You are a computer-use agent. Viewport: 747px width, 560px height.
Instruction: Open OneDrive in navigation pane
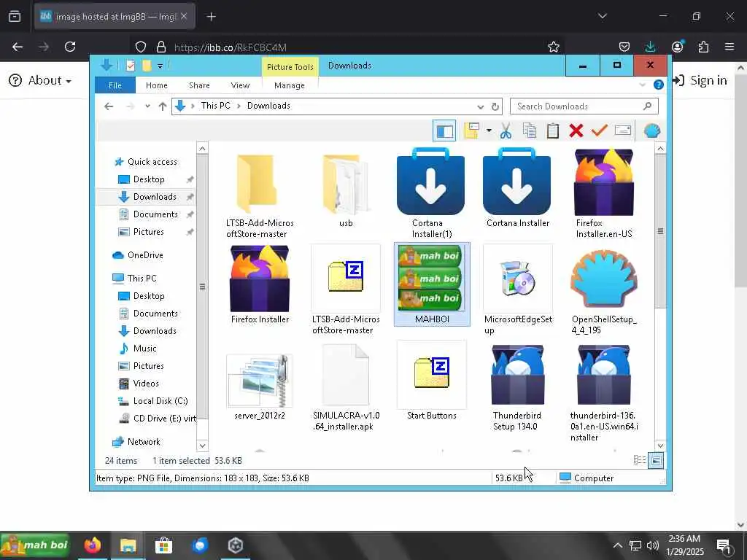[x=138, y=255]
